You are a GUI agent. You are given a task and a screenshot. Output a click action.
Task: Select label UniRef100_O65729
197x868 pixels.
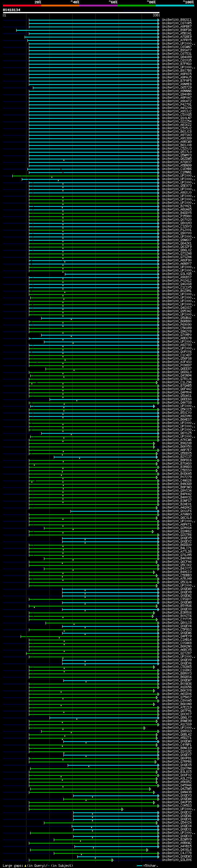(x=176, y=88)
